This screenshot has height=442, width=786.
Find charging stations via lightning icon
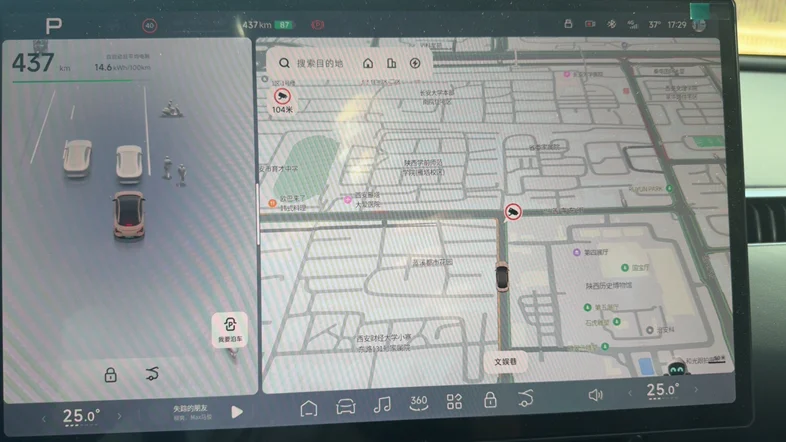[415, 63]
